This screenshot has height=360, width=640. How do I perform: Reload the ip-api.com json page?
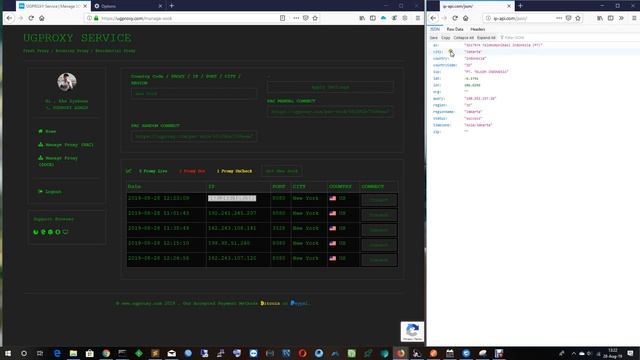pyautogui.click(x=455, y=18)
